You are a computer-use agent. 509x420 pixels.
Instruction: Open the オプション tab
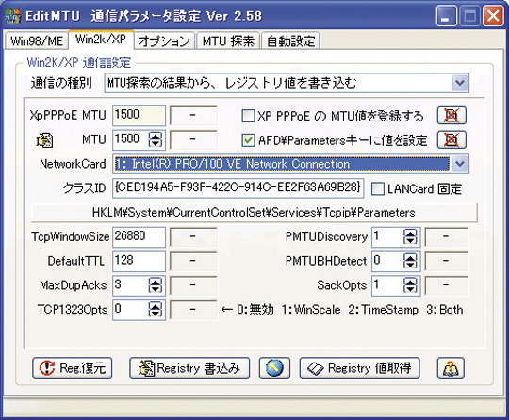[164, 41]
